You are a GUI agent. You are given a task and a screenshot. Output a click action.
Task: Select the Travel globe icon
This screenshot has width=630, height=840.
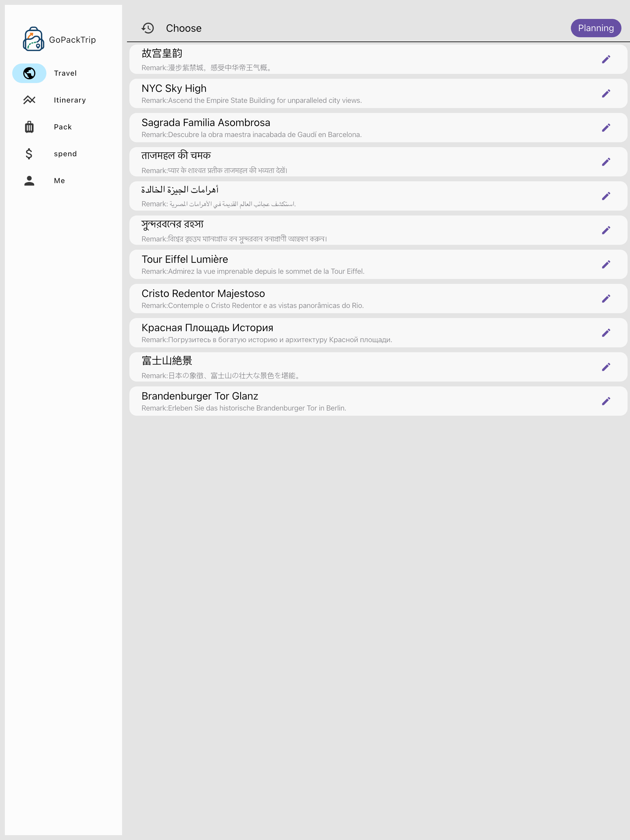29,73
